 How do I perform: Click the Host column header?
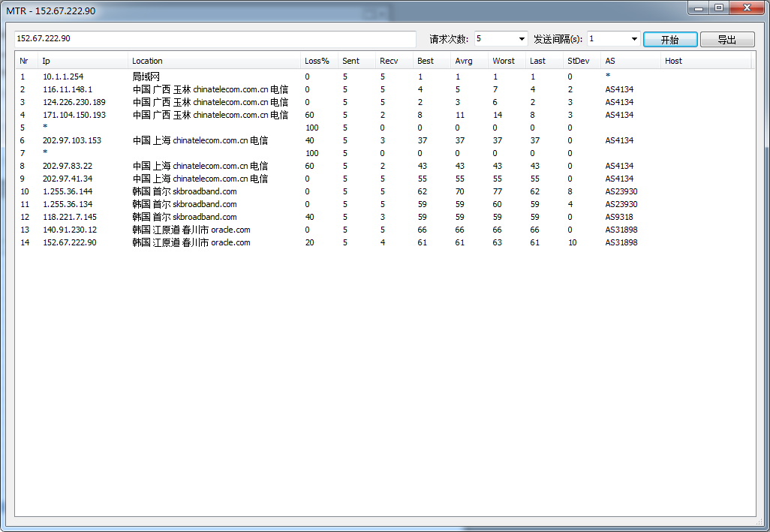(705, 61)
